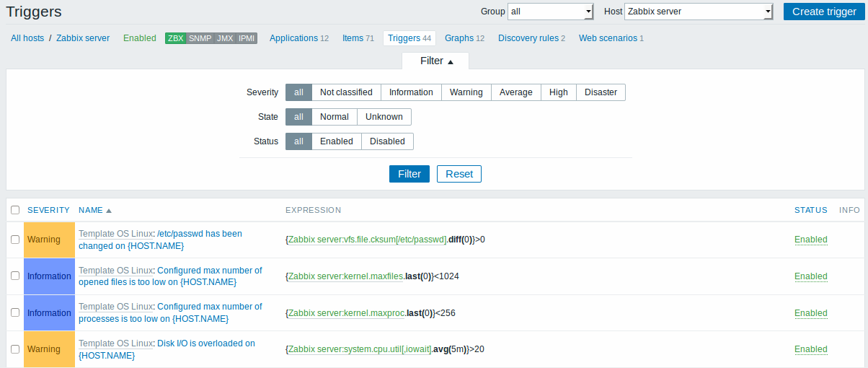This screenshot has height=368, width=868.
Task: Open the Zabbix server breadcrumb link
Action: tap(83, 38)
